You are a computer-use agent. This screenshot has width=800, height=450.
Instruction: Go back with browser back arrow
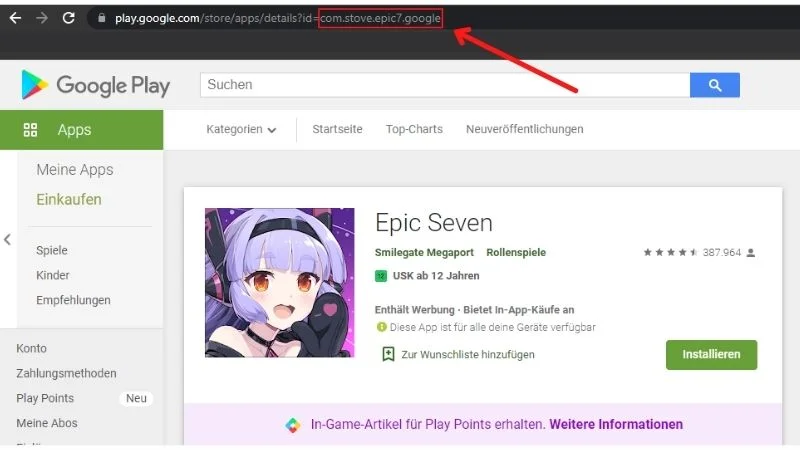pyautogui.click(x=15, y=18)
